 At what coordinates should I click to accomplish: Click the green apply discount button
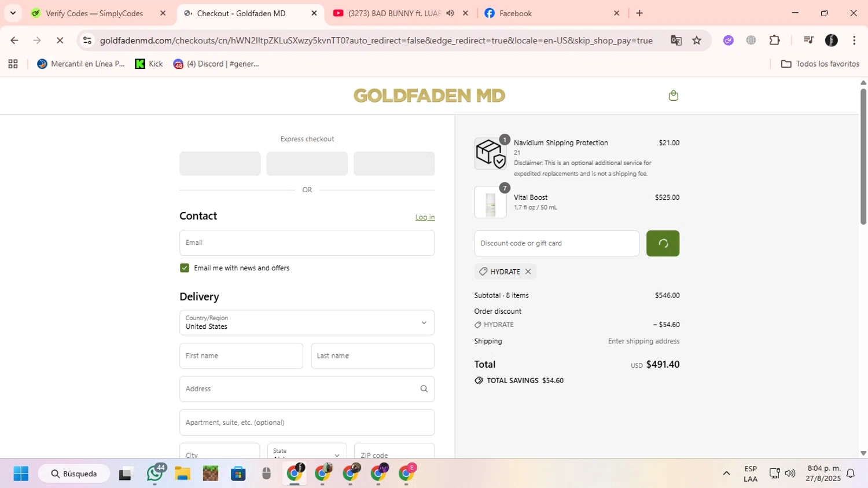point(663,243)
